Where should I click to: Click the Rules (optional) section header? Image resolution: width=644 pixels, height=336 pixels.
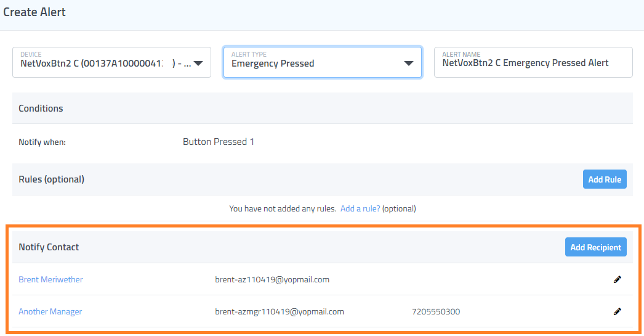tap(51, 179)
